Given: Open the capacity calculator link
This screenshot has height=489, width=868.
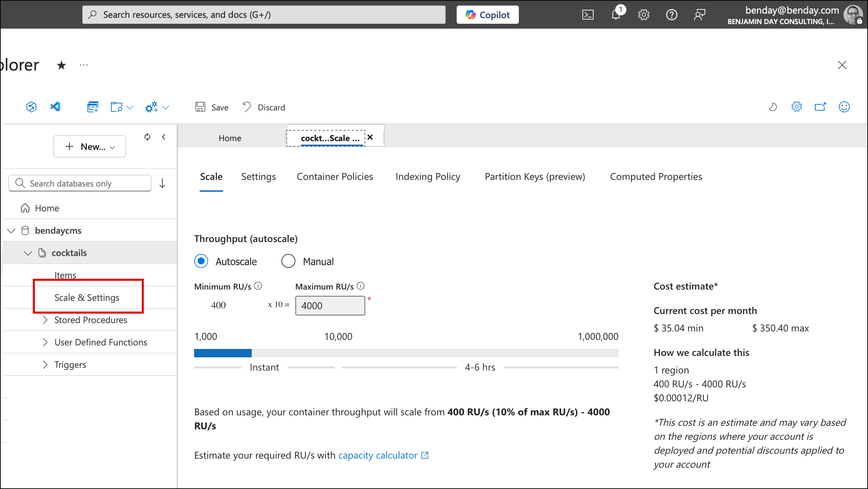Looking at the screenshot, I should 377,455.
